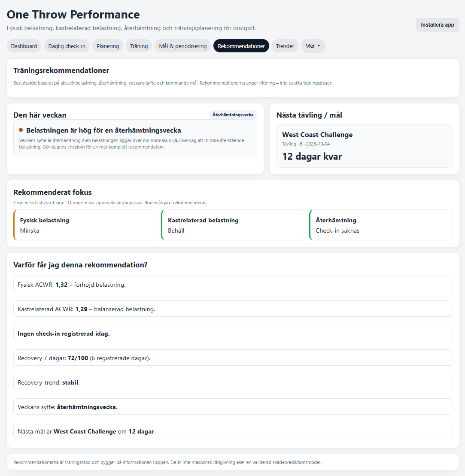Image resolution: width=465 pixels, height=476 pixels.
Task: Switch to the Planering tab
Action: pos(108,46)
